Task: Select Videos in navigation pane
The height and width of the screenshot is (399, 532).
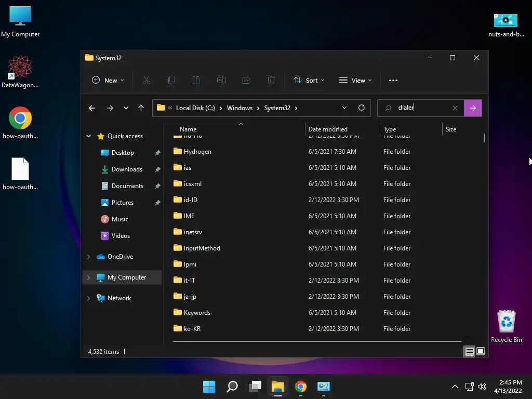Action: (121, 236)
